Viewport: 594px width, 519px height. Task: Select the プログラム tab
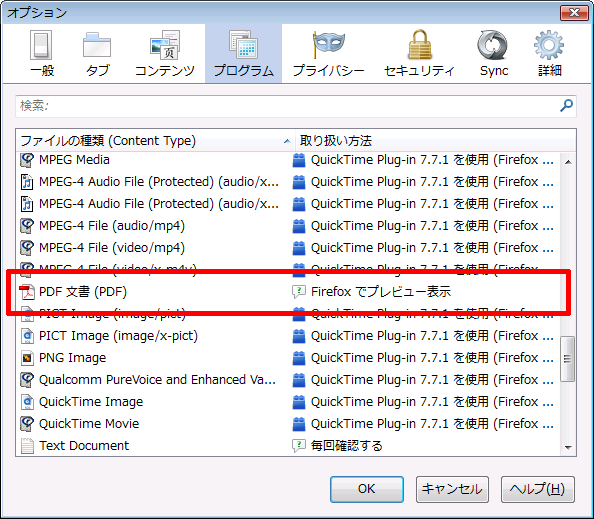tap(243, 54)
